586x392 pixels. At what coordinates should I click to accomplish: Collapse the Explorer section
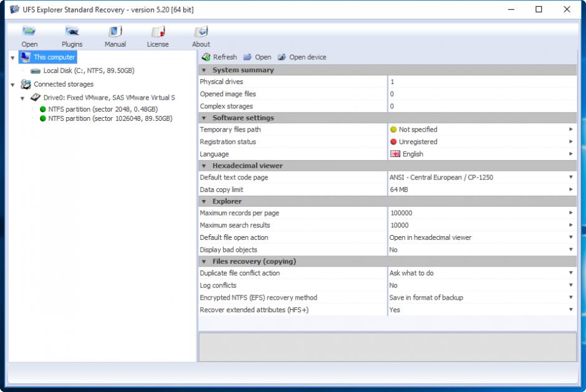coord(204,201)
